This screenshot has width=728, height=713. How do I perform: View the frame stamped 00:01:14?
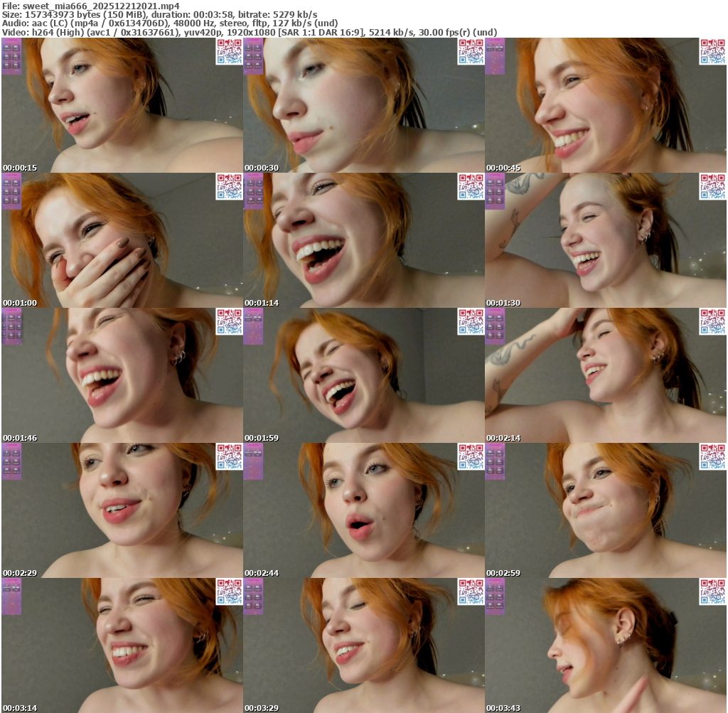click(x=364, y=240)
